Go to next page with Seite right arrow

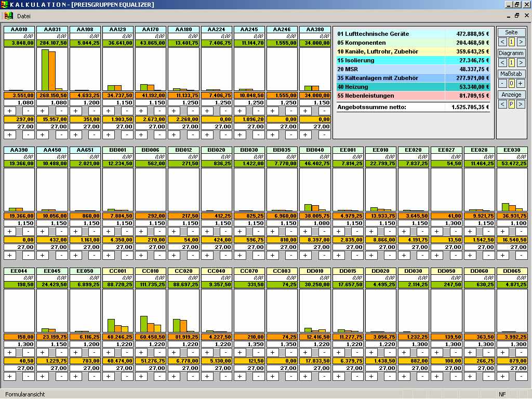coord(521,42)
